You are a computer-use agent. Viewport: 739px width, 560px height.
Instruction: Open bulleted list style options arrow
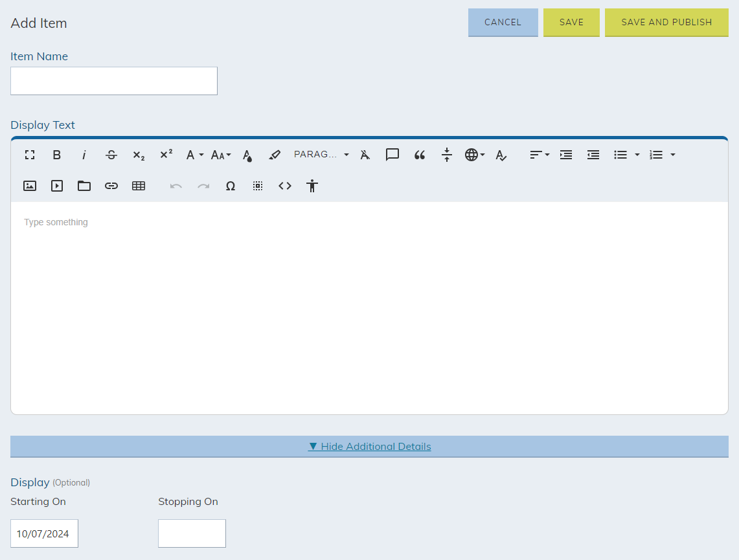[x=637, y=155]
